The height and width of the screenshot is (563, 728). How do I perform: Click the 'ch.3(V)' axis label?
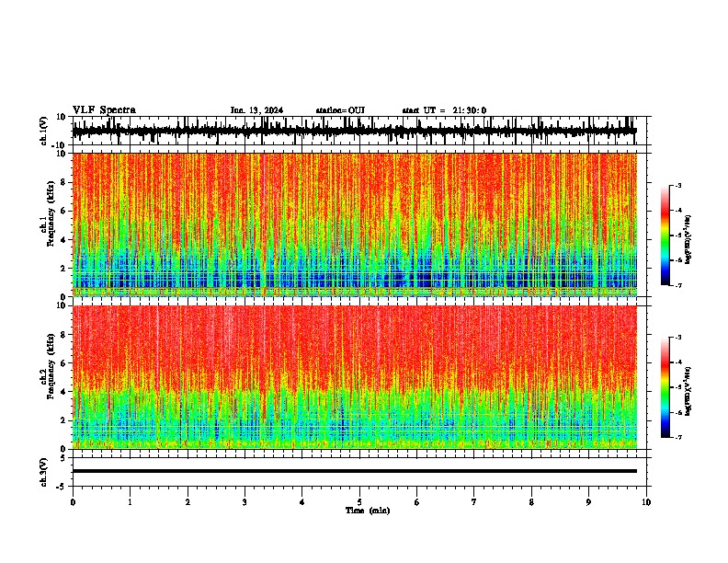click(44, 472)
